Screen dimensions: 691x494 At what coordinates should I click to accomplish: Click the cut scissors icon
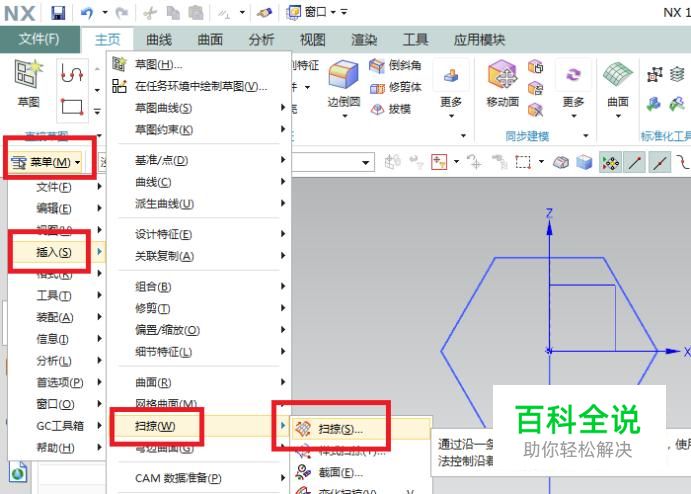click(150, 13)
